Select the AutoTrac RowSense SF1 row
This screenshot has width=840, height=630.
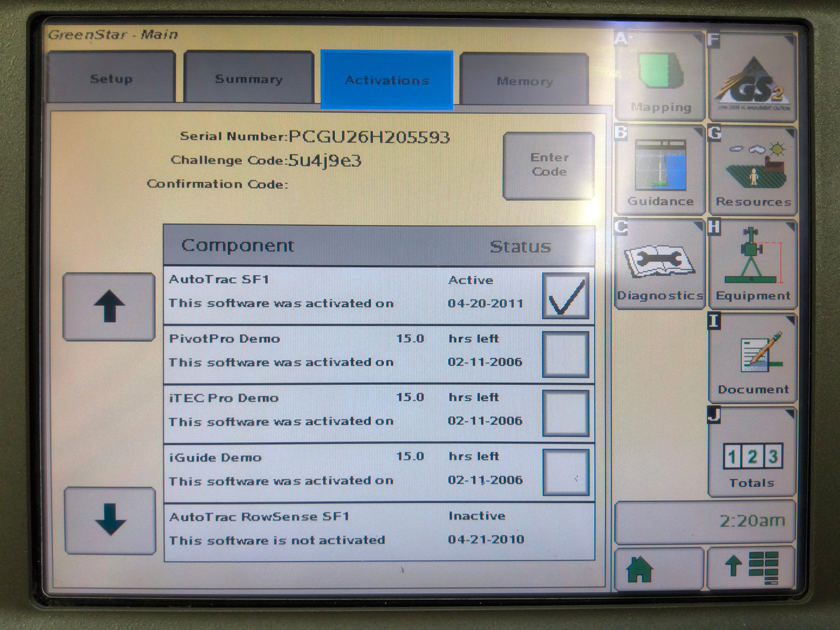tap(379, 532)
